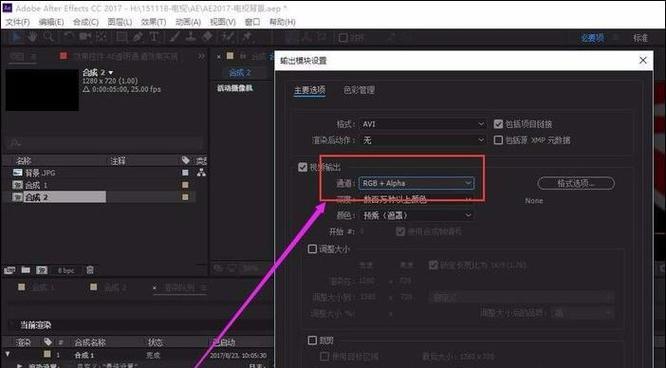This screenshot has height=368, width=666.
Task: Close the 输出模块设置 dialog
Action: pos(643,60)
